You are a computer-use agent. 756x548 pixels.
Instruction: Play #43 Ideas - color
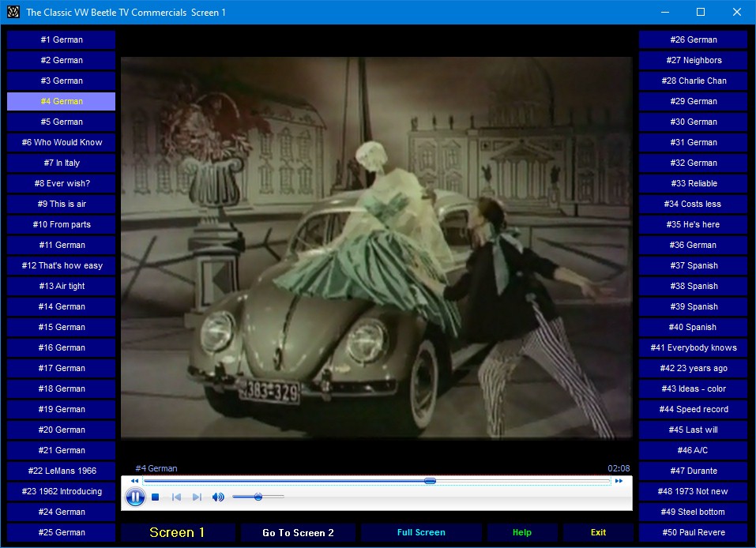pyautogui.click(x=693, y=388)
